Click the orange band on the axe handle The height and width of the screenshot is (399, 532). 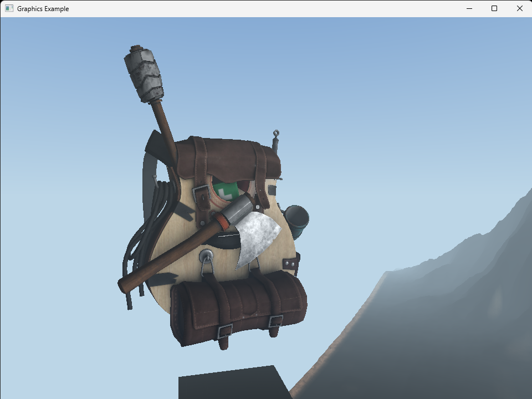pos(223,222)
